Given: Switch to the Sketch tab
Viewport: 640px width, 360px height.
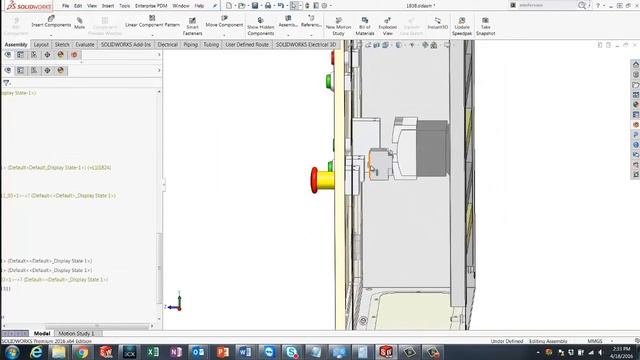Looking at the screenshot, I should click(x=62, y=44).
